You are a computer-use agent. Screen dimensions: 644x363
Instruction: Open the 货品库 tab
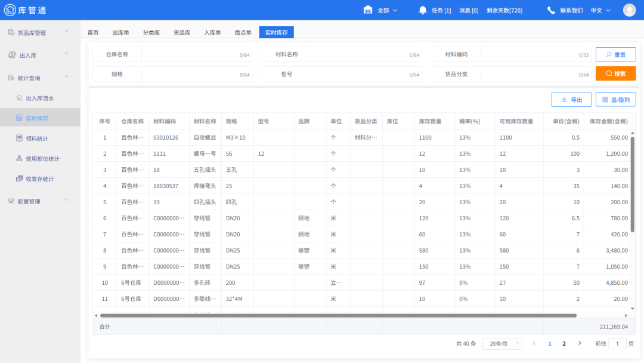(181, 32)
